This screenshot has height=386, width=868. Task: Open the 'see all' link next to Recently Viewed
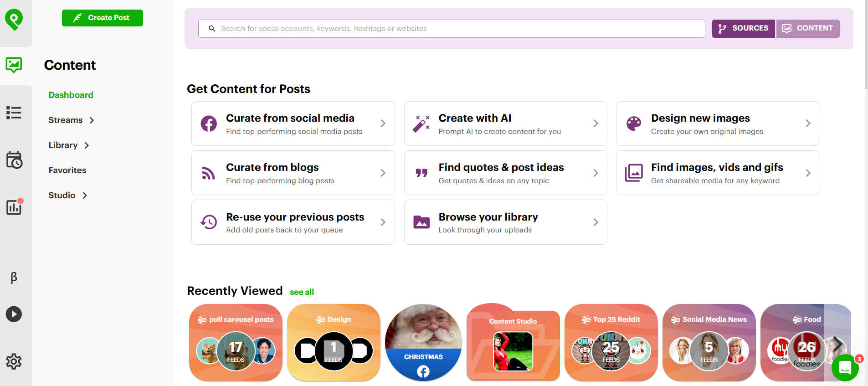[302, 292]
